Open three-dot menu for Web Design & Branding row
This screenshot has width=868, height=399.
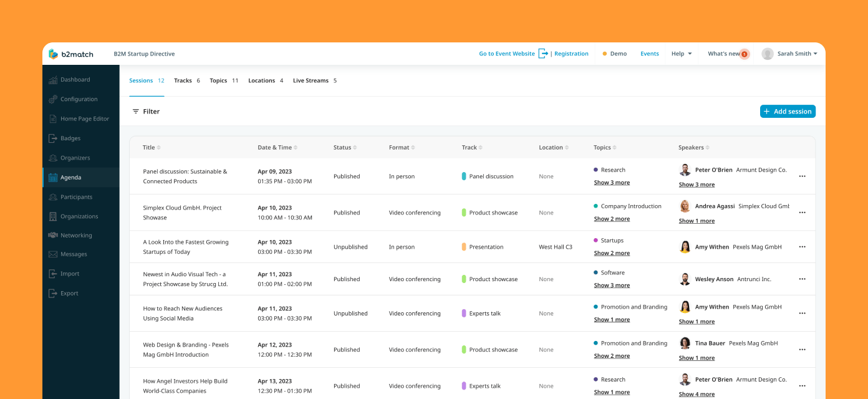point(802,350)
